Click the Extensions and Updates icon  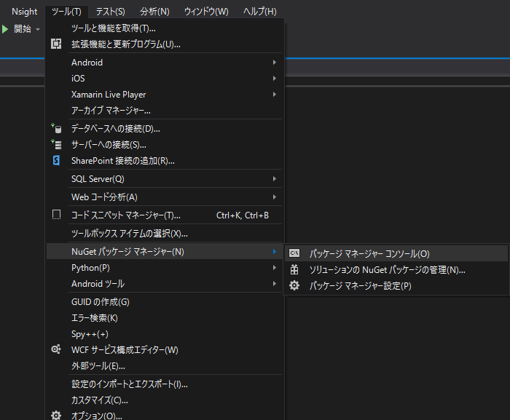(x=56, y=44)
